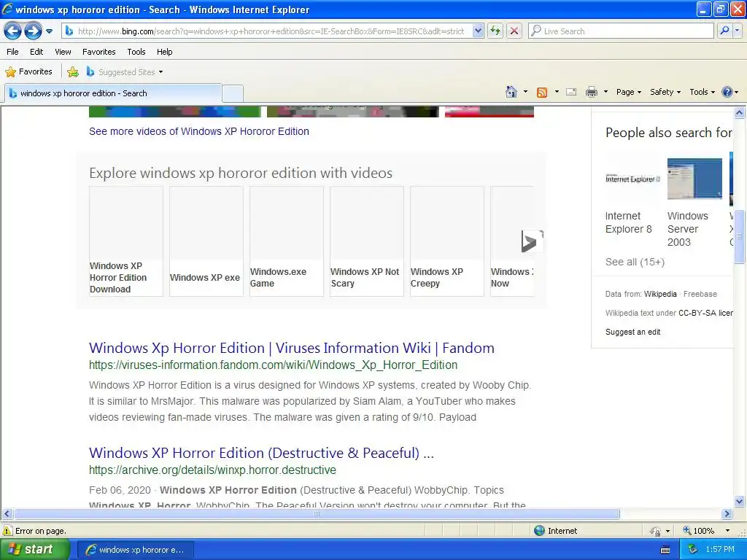The image size is (747, 560).
Task: Select the Internet Explorer taskbar button
Action: (135, 550)
